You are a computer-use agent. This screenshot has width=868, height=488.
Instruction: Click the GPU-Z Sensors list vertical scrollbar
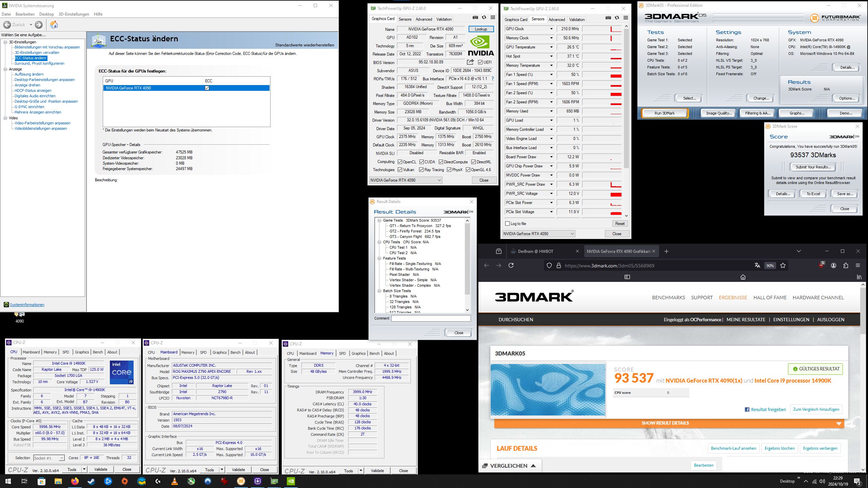pos(626,121)
